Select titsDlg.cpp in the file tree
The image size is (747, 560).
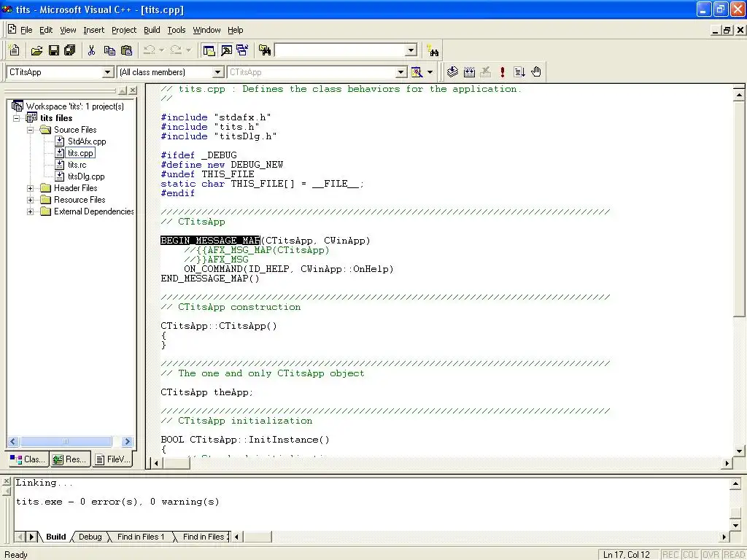[x=86, y=176]
